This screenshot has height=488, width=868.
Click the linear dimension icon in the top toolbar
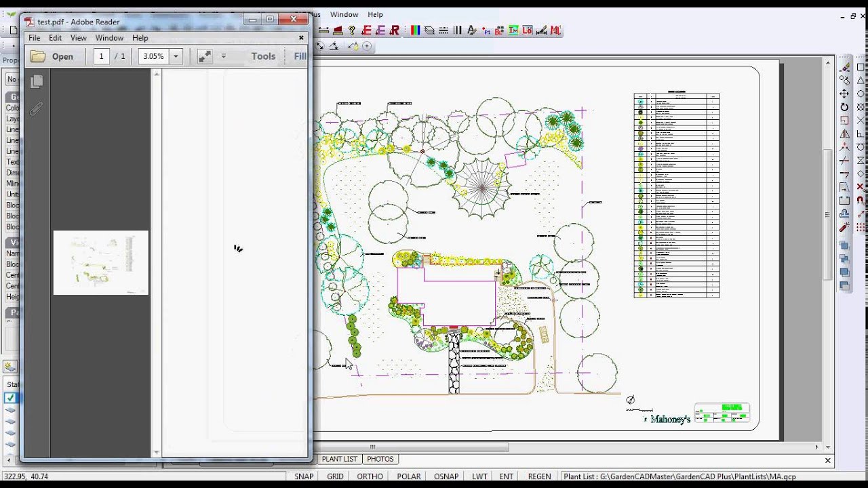323,30
